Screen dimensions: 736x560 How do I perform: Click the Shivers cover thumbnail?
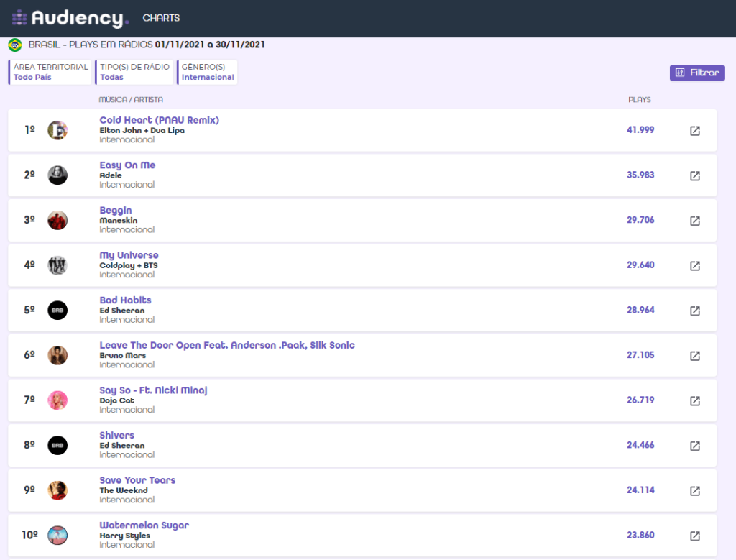pyautogui.click(x=57, y=446)
